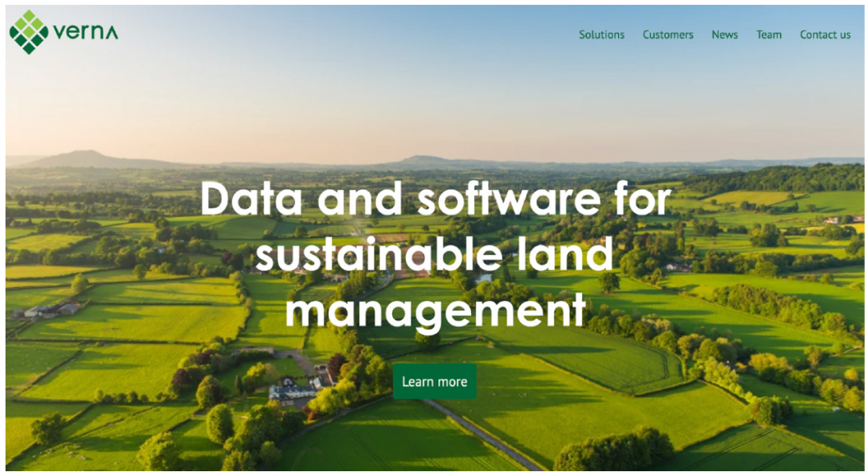
Task: Click the Verna diamond logo icon
Action: tap(29, 32)
